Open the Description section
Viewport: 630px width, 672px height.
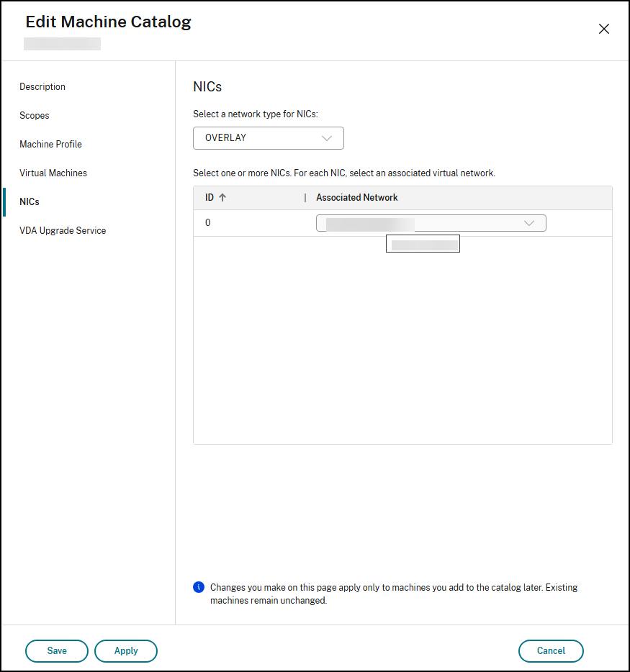tap(42, 86)
